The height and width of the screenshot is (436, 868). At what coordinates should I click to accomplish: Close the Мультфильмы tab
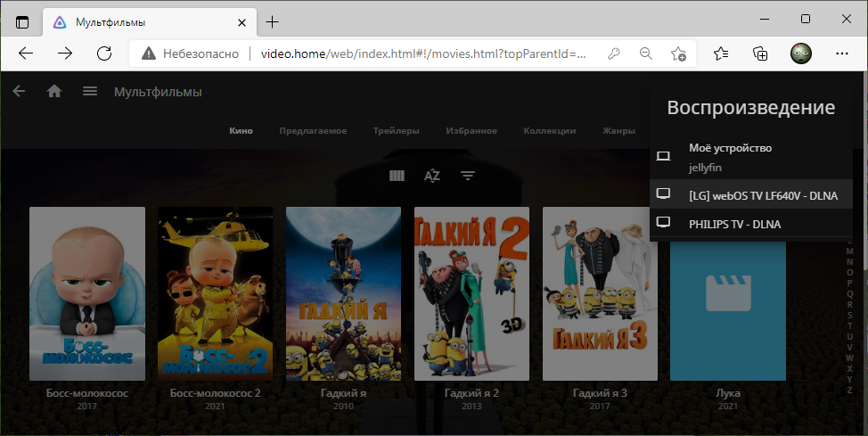[242, 22]
